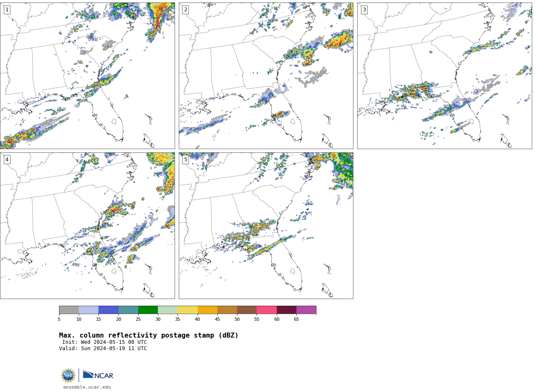Image resolution: width=536 pixels, height=392 pixels.
Task: Open ensemble member 5 reflectivity map
Action: (x=266, y=226)
